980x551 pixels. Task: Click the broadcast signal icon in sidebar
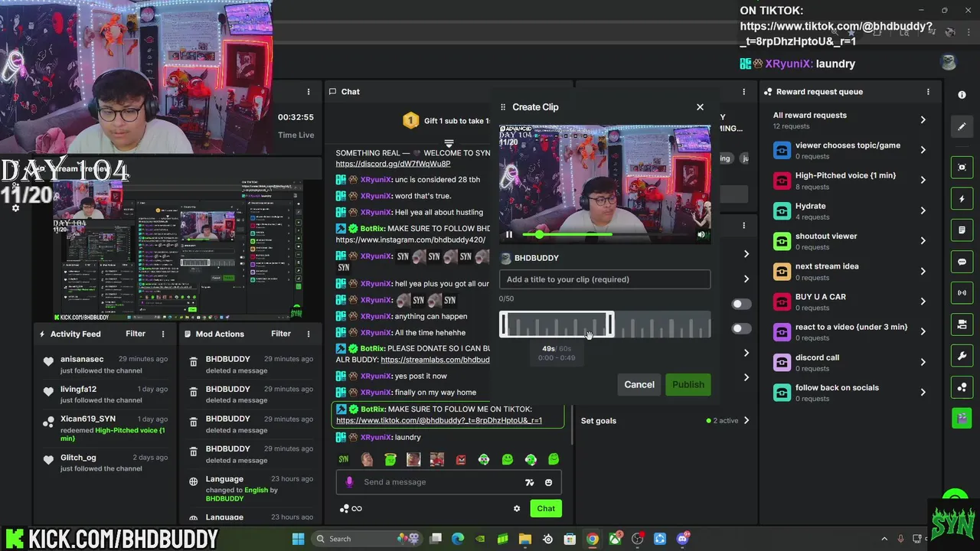(x=962, y=293)
